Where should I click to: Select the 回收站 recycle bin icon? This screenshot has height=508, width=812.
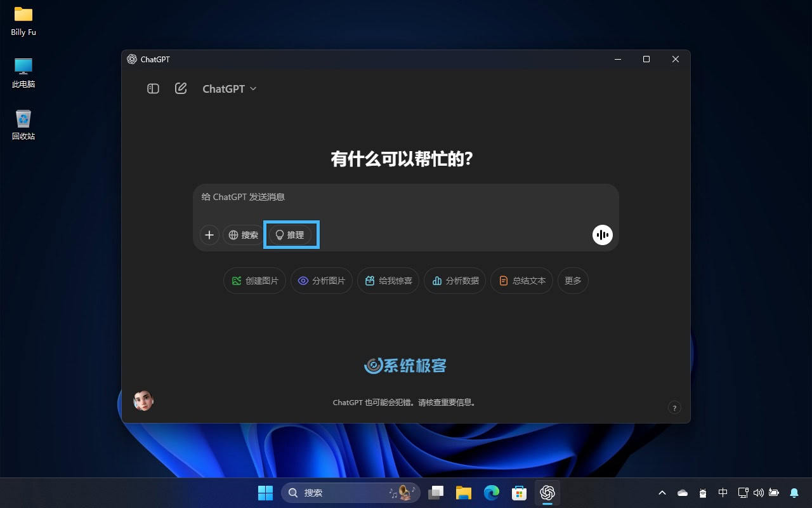coord(23,125)
